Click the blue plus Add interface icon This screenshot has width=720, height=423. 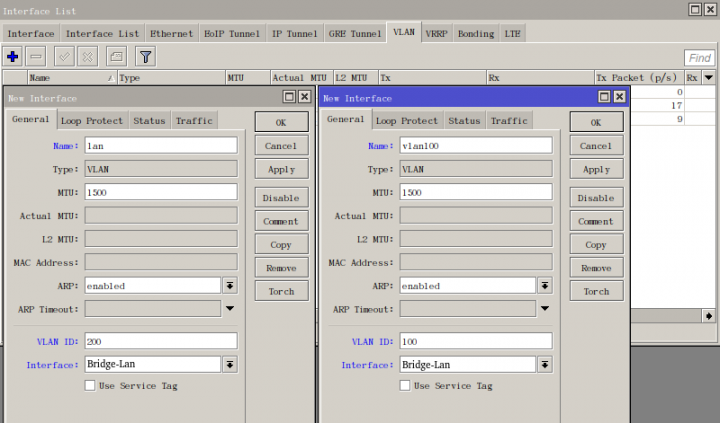13,57
